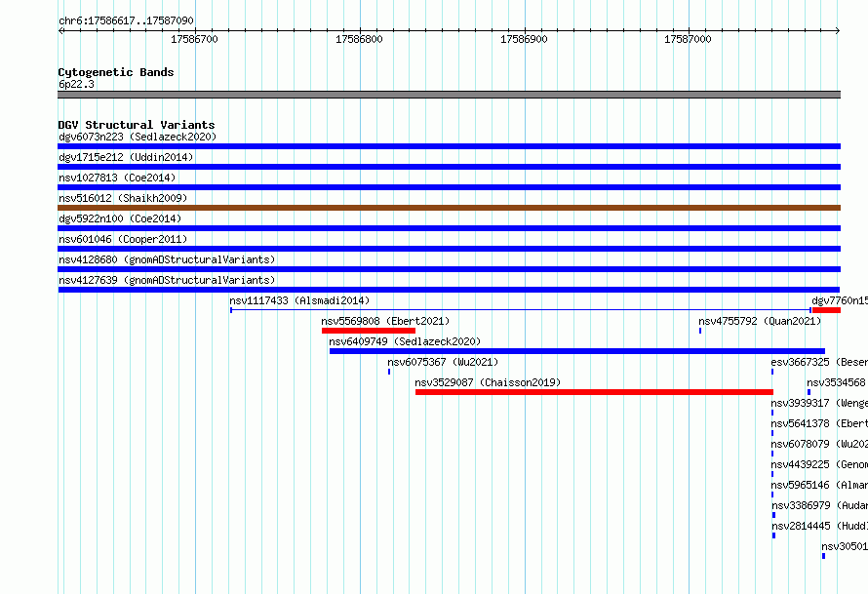868x594 pixels.
Task: Click the blue bar under nsv4128680
Action: 449,269
